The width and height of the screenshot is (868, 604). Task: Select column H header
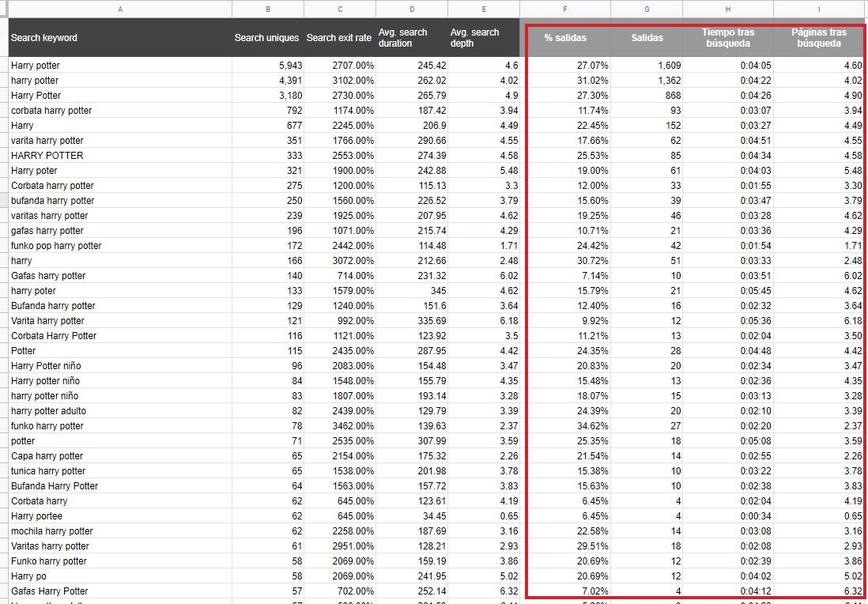(x=728, y=9)
